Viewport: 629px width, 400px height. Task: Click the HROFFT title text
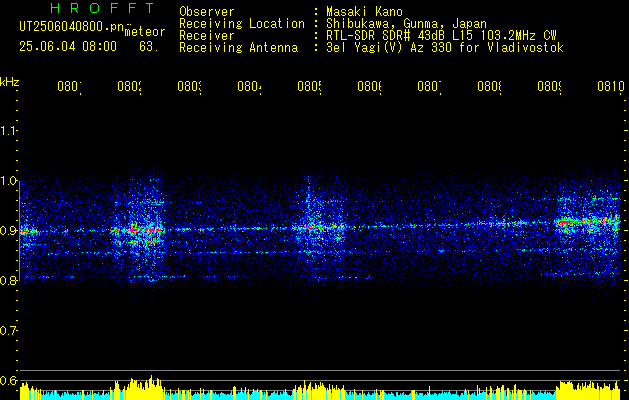[103, 8]
